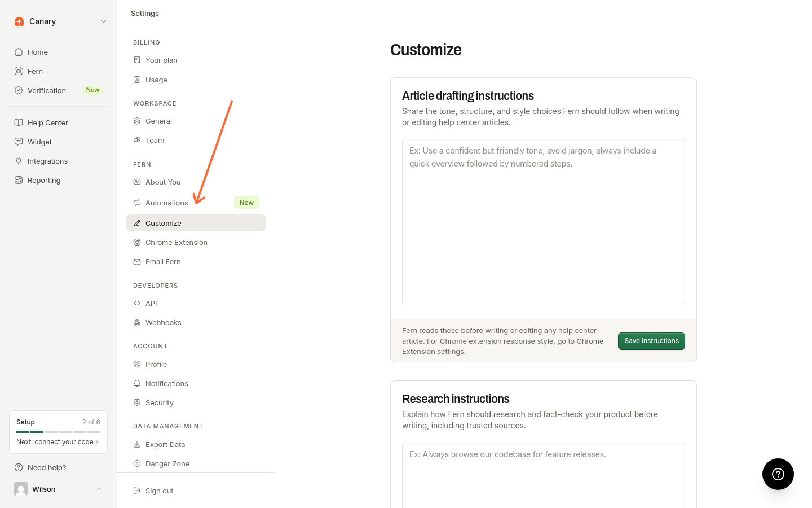The height and width of the screenshot is (508, 812).
Task: Open Email Fern settings
Action: click(x=196, y=261)
